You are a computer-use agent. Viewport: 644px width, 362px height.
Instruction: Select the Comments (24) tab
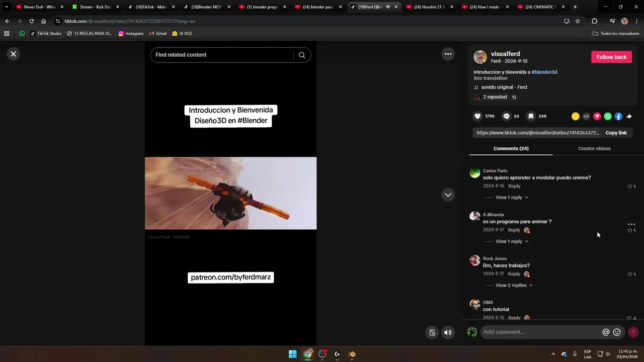pos(511,148)
